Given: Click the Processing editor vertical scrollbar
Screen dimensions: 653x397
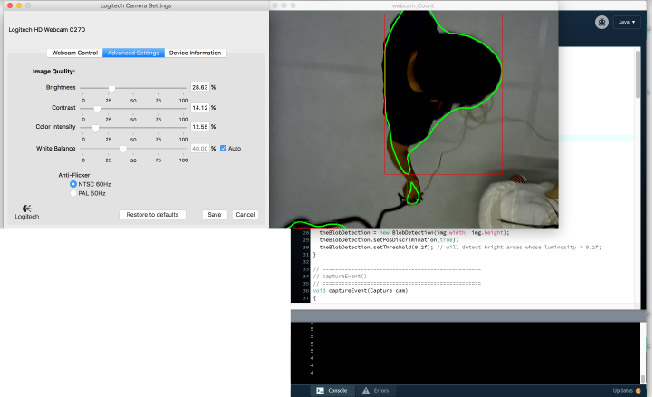Looking at the screenshot, I should pos(638,74).
